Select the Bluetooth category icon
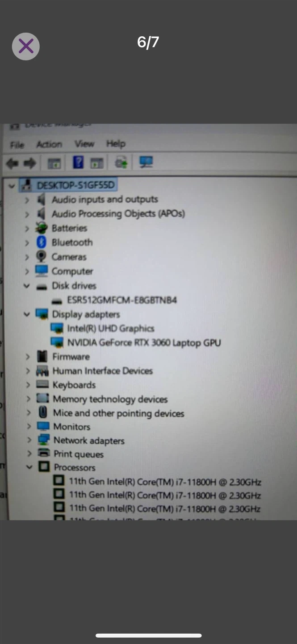 click(x=42, y=242)
